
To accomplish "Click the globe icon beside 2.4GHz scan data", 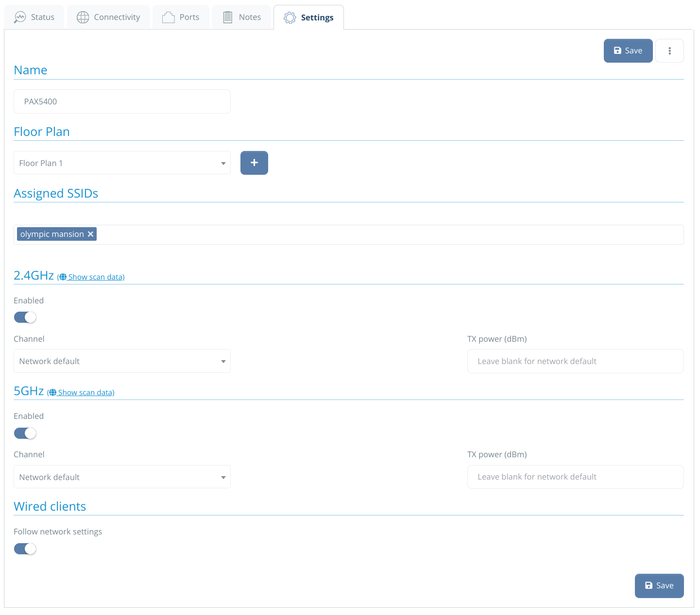I will (x=63, y=277).
